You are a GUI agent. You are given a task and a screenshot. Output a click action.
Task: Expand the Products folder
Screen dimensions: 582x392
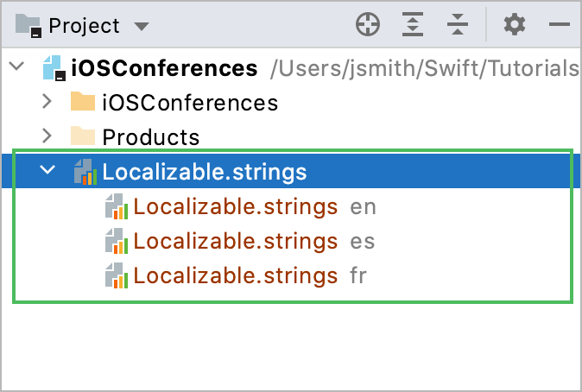click(x=48, y=136)
